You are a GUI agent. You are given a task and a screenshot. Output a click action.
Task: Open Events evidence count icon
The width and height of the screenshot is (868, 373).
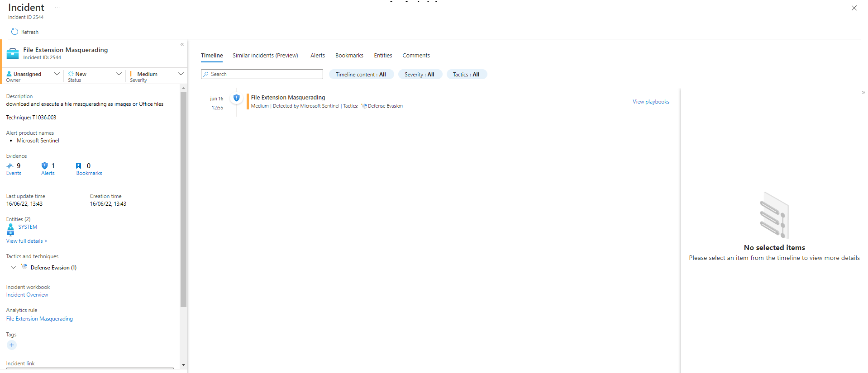click(10, 166)
